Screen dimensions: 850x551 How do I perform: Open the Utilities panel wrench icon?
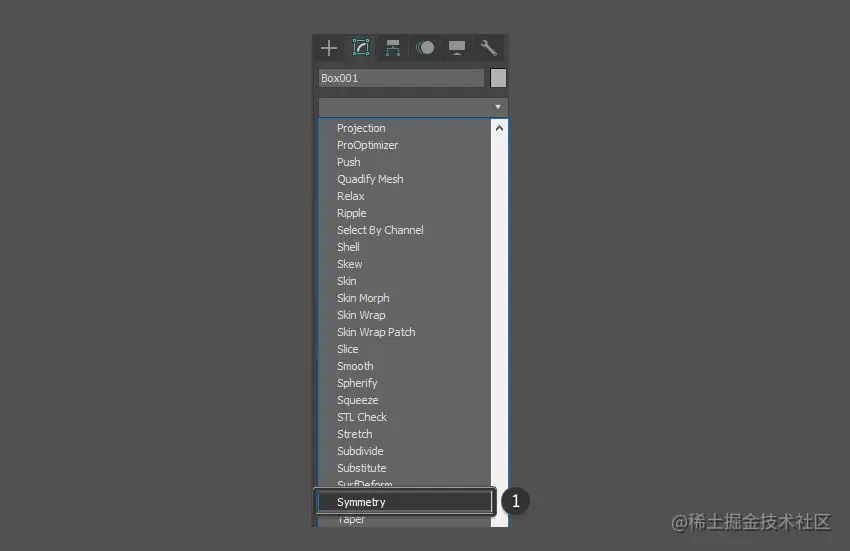point(488,48)
